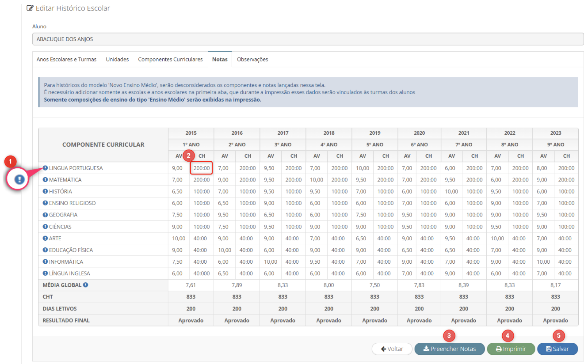Click the info icon next to MÉDIA GLOBAL

[x=86, y=285]
